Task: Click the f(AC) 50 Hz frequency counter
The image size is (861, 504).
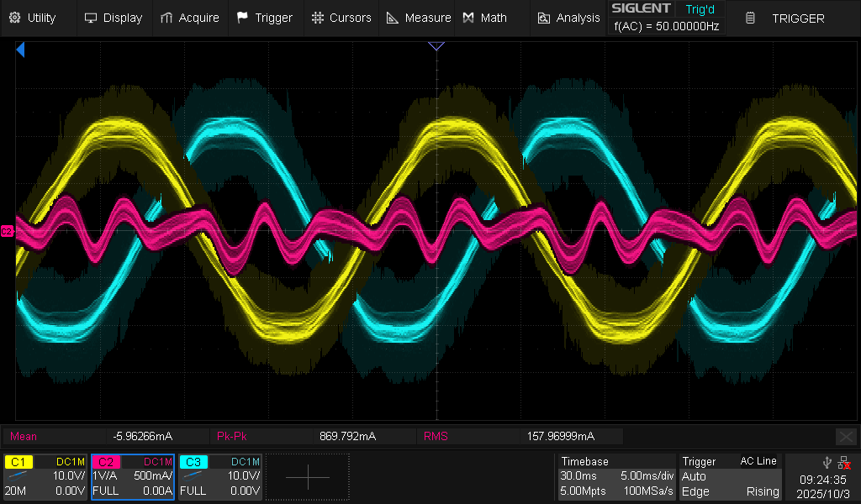Action: pyautogui.click(x=666, y=26)
